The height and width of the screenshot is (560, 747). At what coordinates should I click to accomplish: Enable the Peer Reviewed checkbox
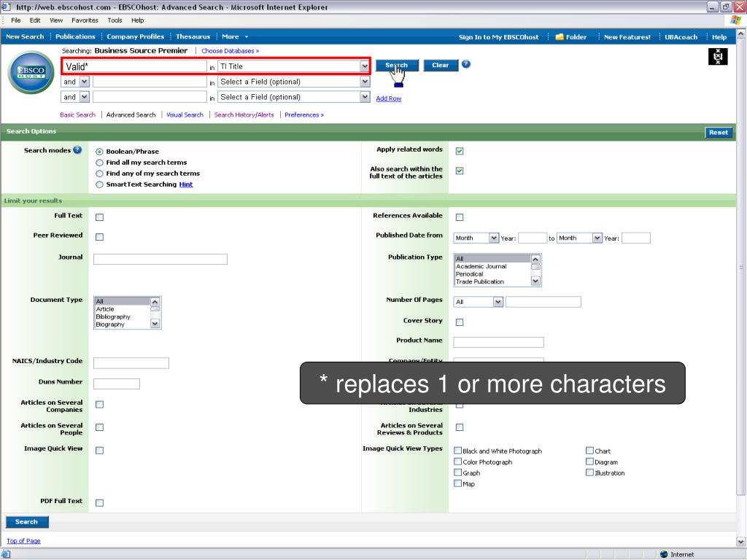click(x=99, y=237)
